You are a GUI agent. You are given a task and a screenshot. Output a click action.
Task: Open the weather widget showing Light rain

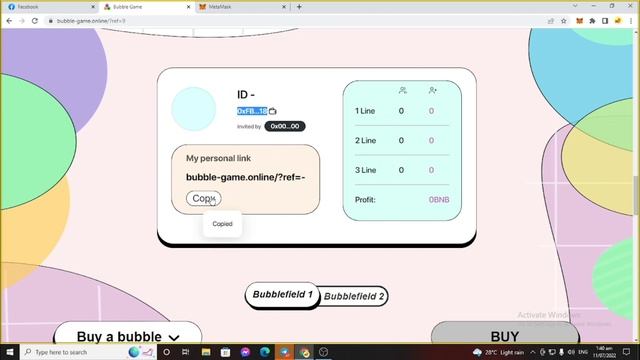point(498,352)
